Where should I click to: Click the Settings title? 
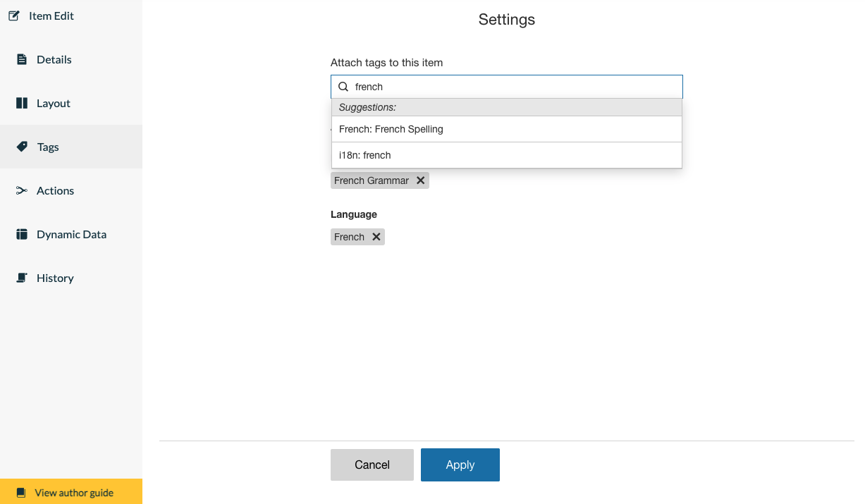pyautogui.click(x=507, y=20)
